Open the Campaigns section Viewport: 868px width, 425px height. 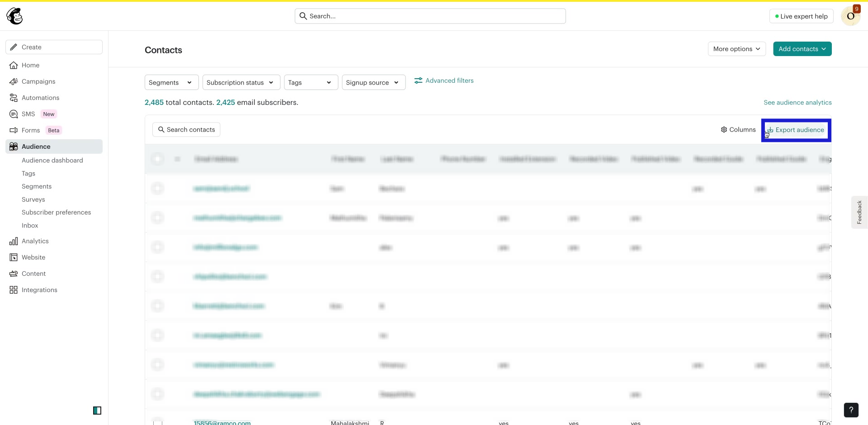[x=38, y=81]
